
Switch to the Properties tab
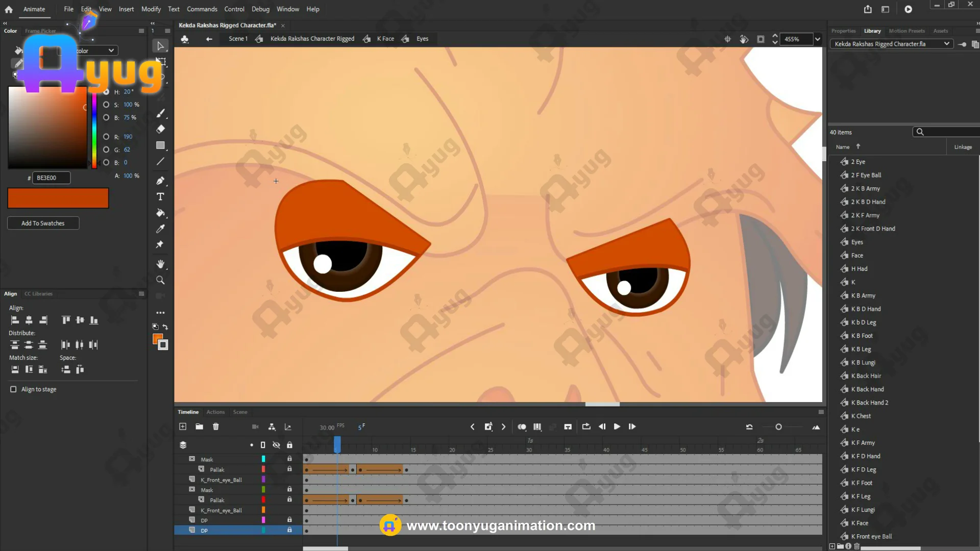point(843,31)
